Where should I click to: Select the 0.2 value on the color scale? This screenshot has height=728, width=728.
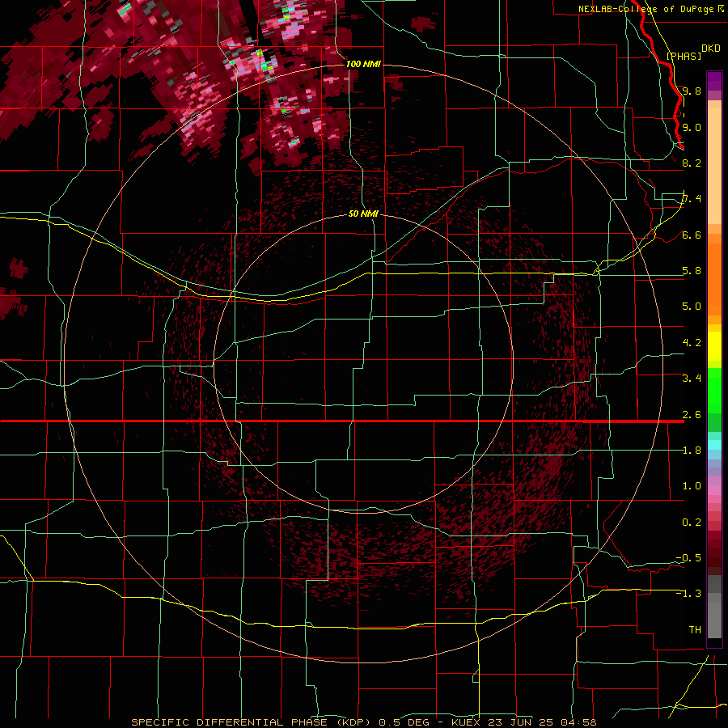pyautogui.click(x=692, y=522)
